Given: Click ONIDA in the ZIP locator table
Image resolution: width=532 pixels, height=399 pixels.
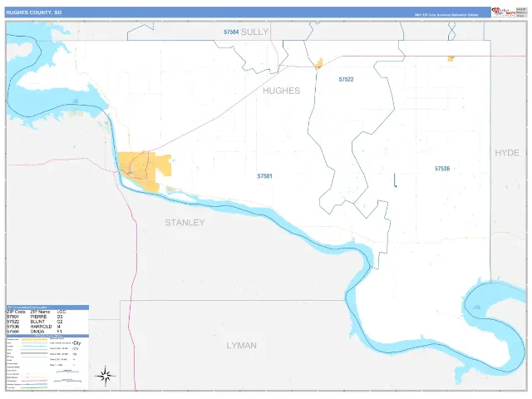Looking at the screenshot, I should point(37,332).
